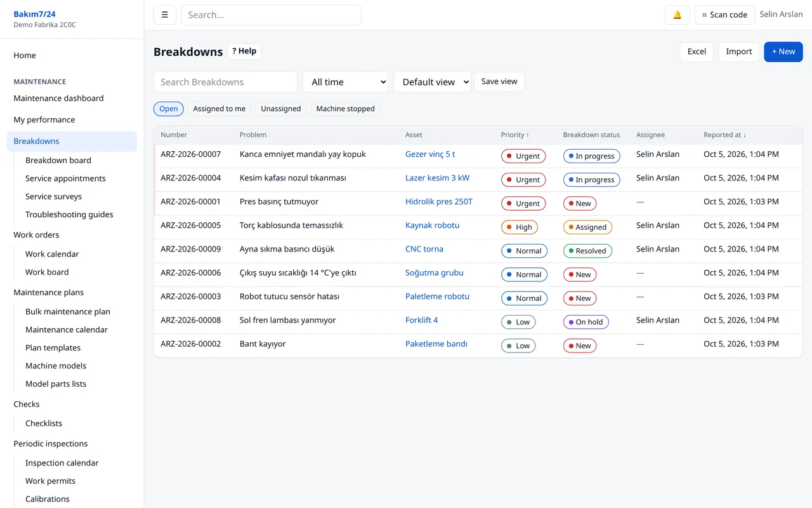Open the Help for Breakdowns
The height and width of the screenshot is (508, 812).
click(244, 51)
